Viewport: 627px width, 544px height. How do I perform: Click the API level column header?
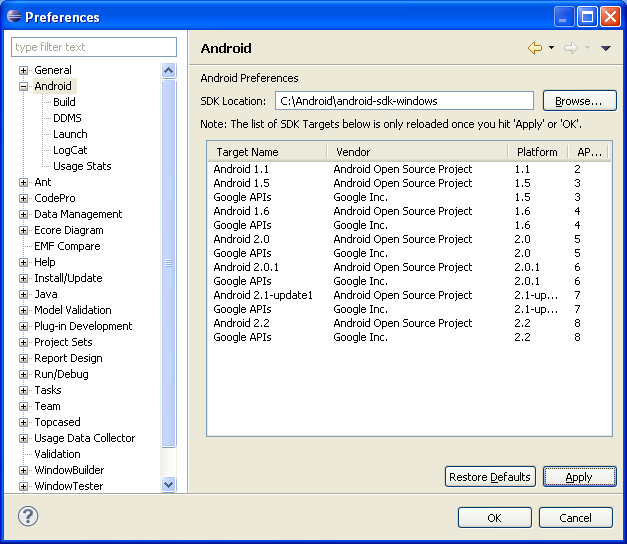coord(588,152)
